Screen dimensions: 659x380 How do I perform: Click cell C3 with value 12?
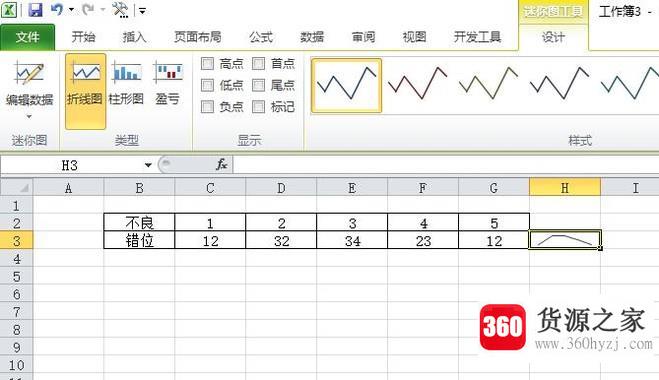(210, 240)
